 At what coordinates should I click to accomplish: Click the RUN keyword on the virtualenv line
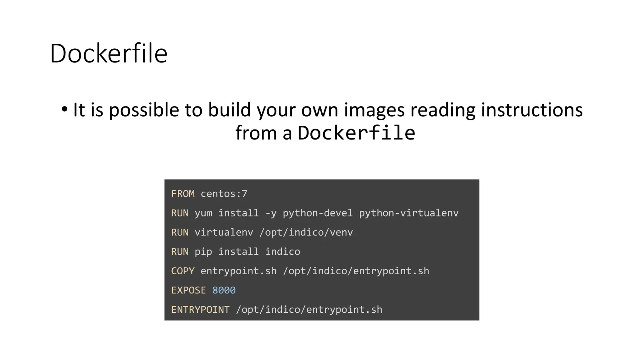click(x=180, y=233)
